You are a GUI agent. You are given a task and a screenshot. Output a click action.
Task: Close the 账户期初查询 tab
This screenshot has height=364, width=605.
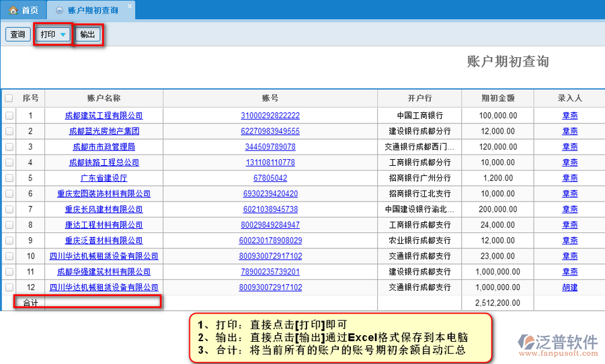pyautogui.click(x=130, y=6)
